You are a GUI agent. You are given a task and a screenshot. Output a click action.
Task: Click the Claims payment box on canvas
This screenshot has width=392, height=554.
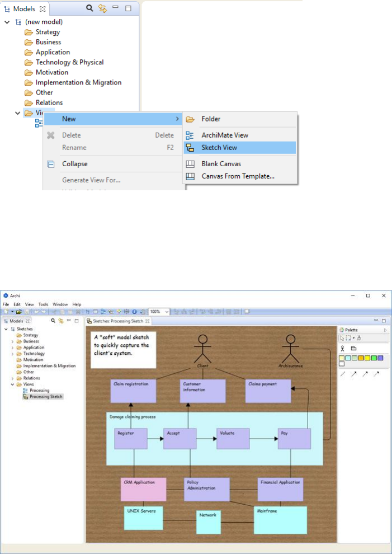point(268,391)
